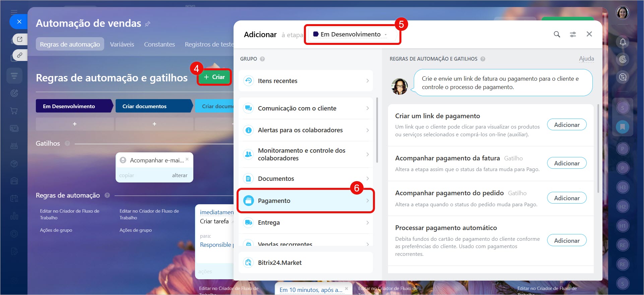
Task: Select the Pagamento group
Action: pyautogui.click(x=306, y=201)
